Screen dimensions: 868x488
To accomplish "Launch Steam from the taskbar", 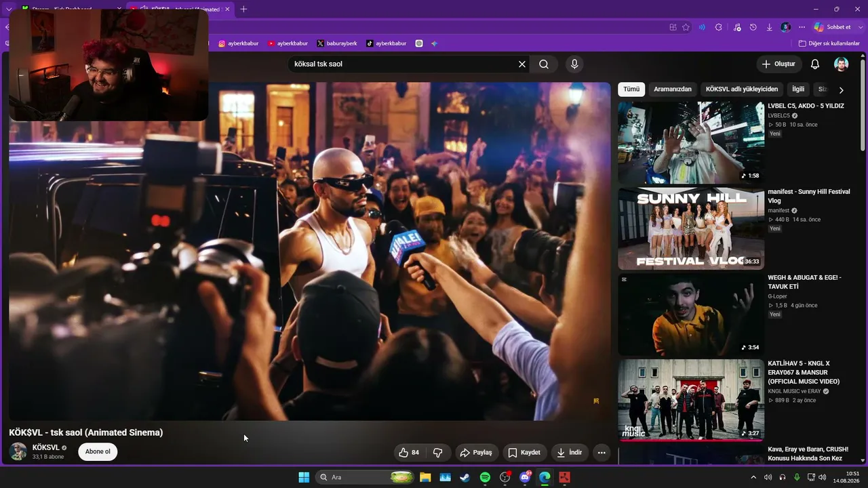I will click(x=465, y=477).
